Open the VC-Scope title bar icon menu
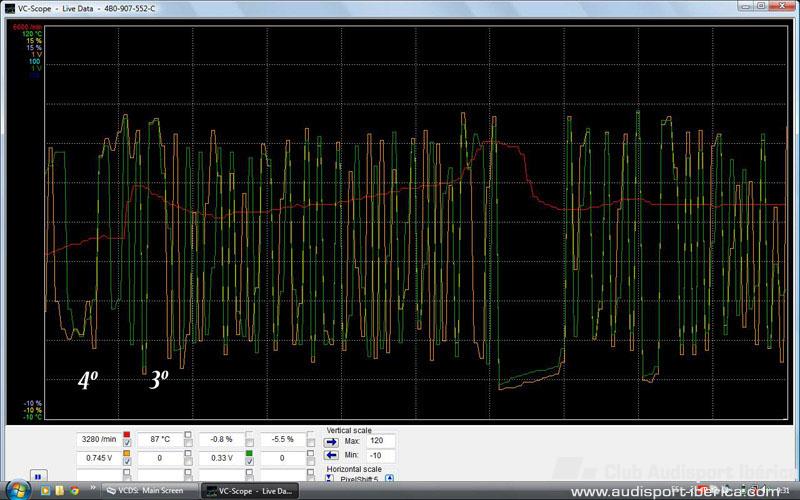 [x=10, y=8]
